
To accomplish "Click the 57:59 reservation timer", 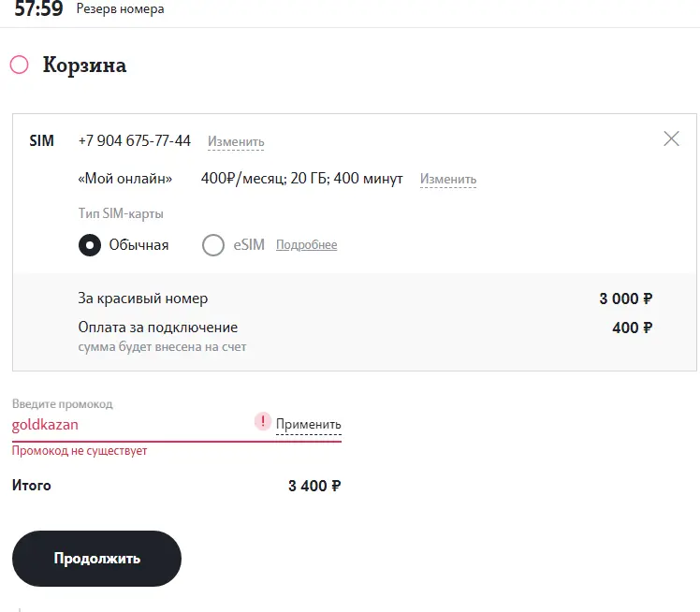I will [x=38, y=9].
